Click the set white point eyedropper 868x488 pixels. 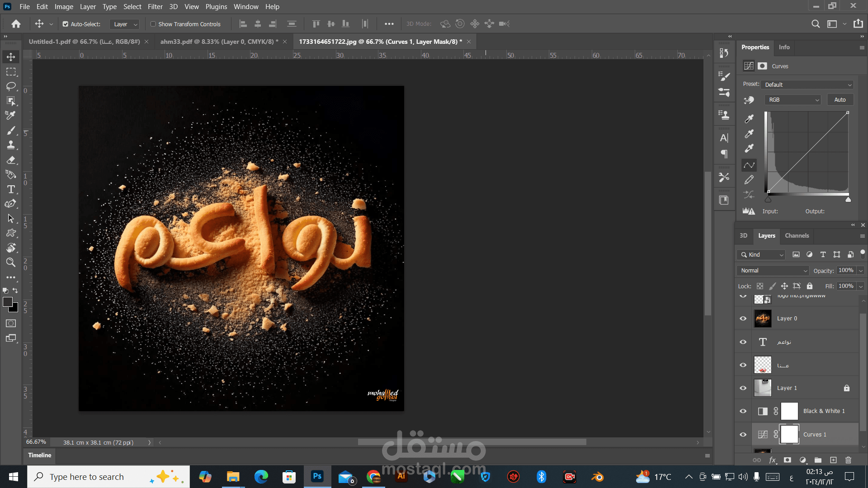749,149
